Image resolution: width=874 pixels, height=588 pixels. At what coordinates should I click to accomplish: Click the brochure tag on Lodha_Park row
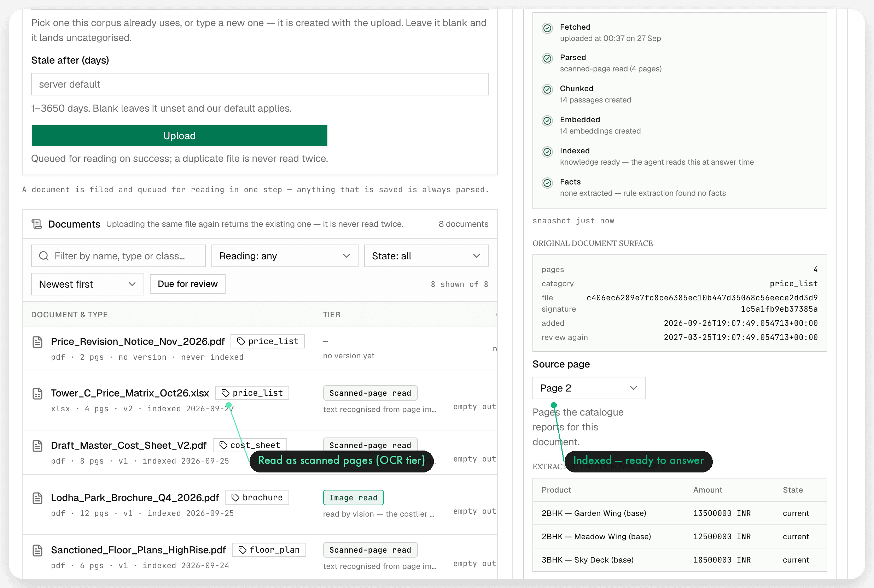[257, 498]
